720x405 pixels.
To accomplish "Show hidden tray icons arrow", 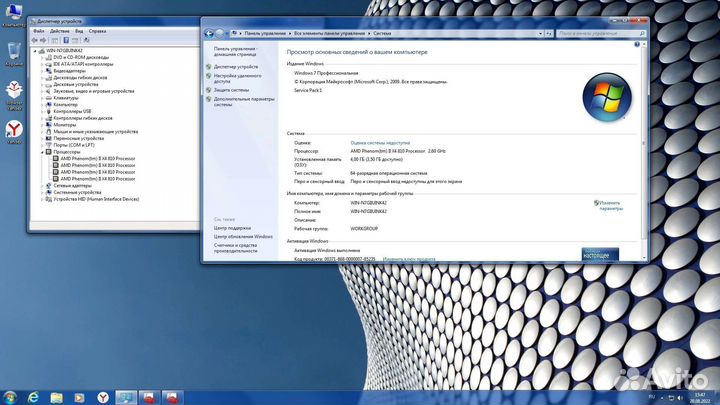I will pyautogui.click(x=662, y=398).
